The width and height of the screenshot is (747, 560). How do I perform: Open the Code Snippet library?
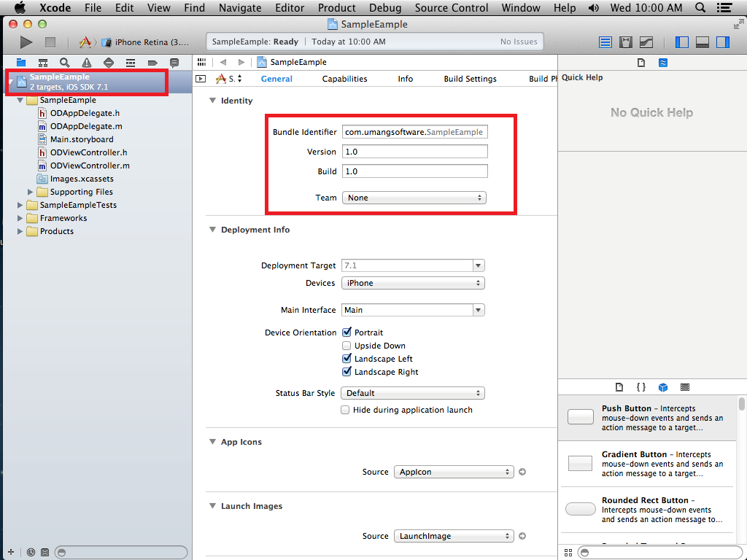tap(641, 387)
